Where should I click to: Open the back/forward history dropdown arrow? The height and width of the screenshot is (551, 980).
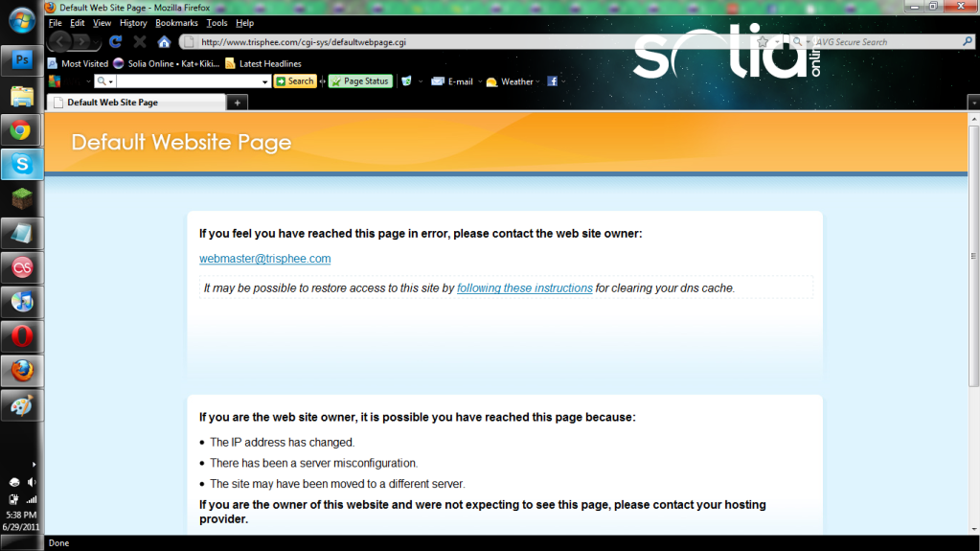tap(96, 42)
